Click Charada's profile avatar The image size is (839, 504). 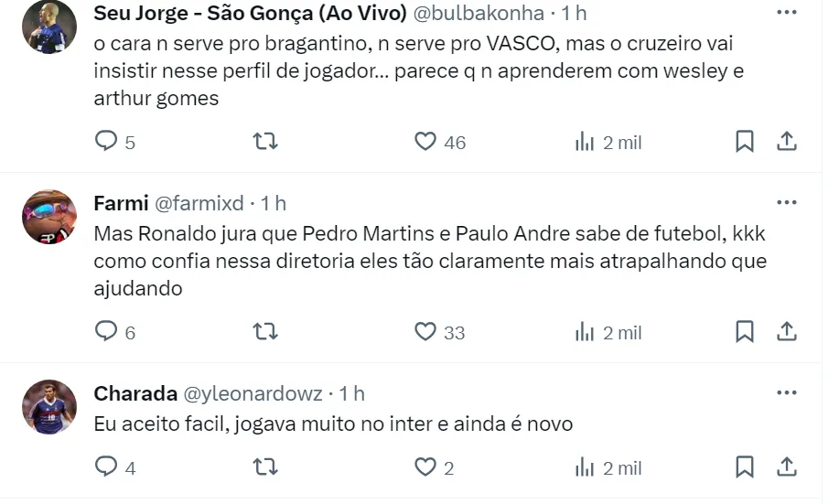(48, 407)
